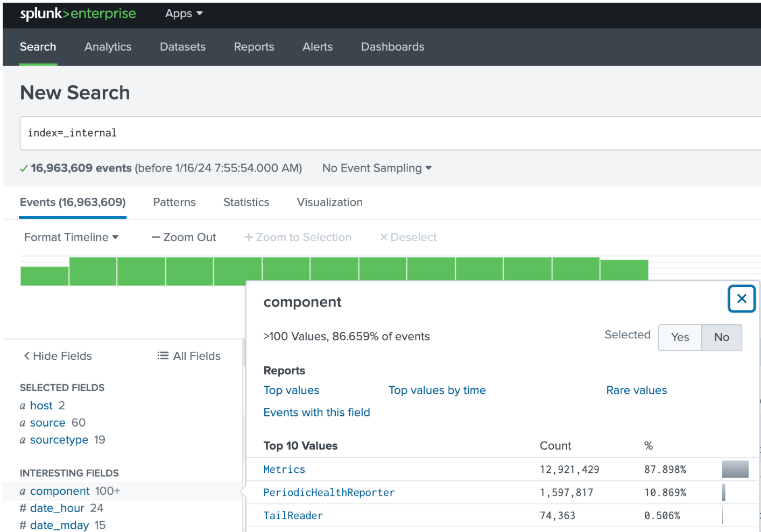
Task: Click the Zoom Out minus icon
Action: click(x=156, y=237)
